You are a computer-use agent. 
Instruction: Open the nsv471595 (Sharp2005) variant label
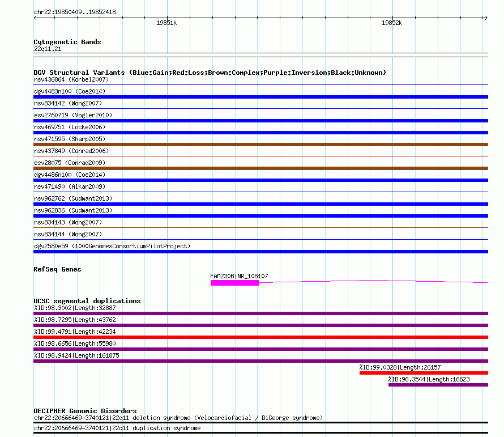coord(70,139)
